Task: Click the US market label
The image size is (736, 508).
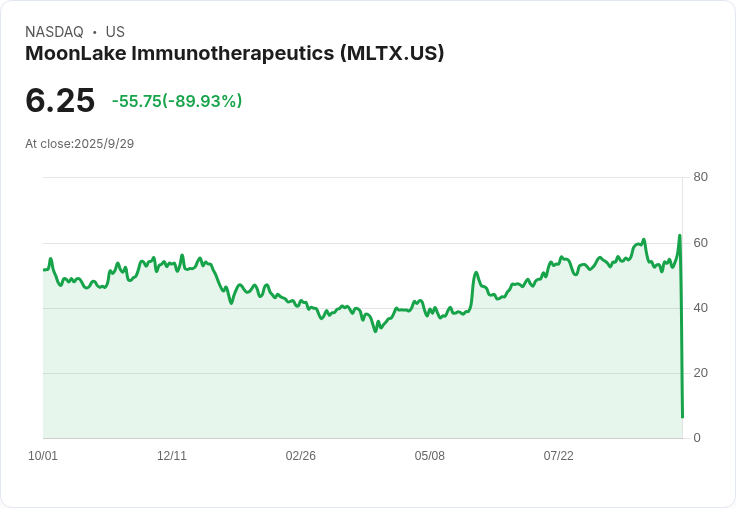Action: click(115, 32)
